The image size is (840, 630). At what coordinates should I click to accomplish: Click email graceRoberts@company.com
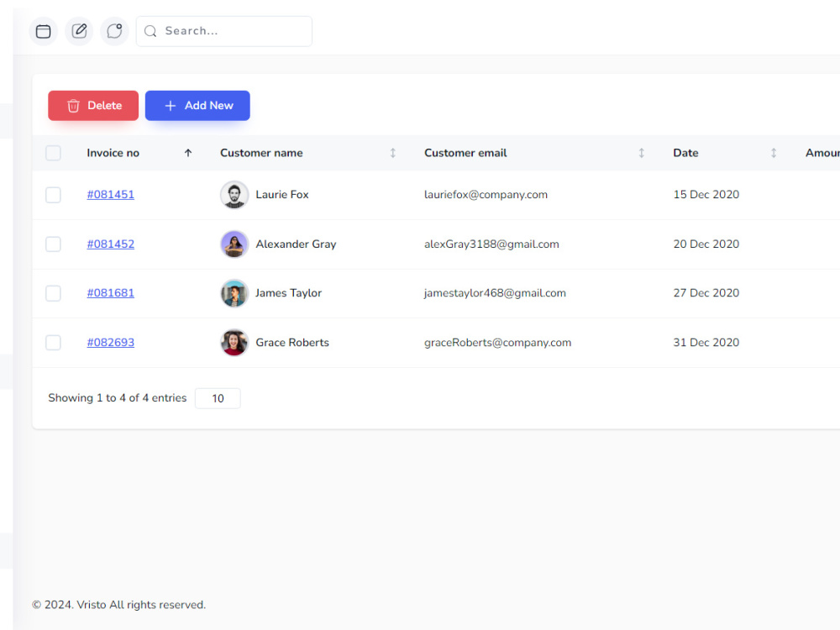(497, 343)
